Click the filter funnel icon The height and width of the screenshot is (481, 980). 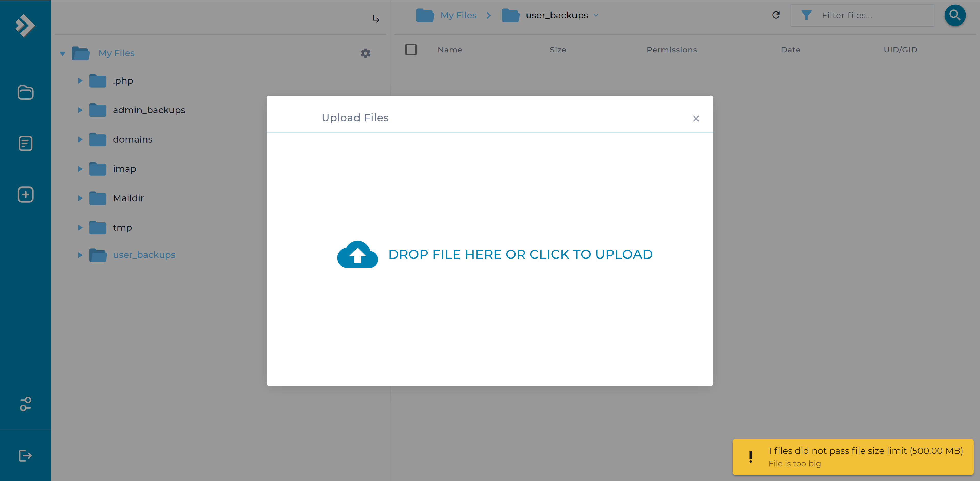(806, 15)
